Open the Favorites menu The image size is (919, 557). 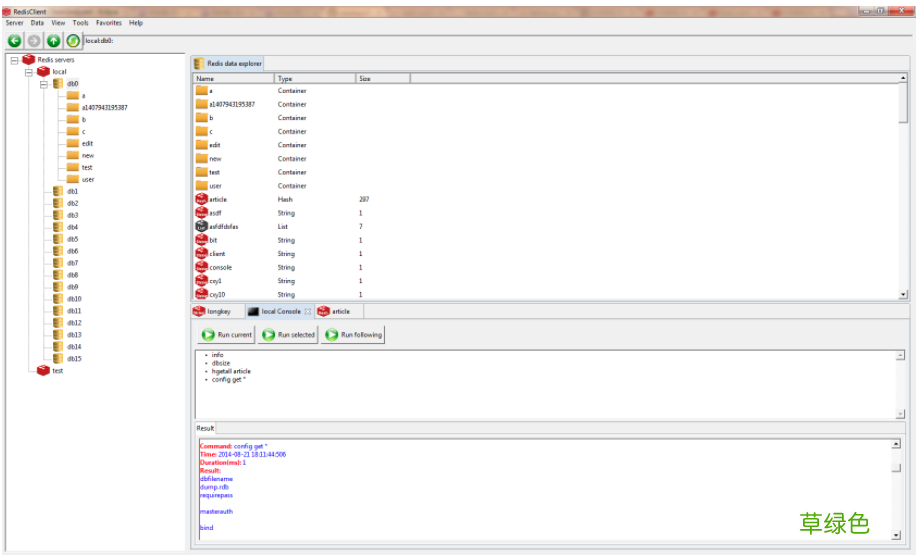(109, 22)
